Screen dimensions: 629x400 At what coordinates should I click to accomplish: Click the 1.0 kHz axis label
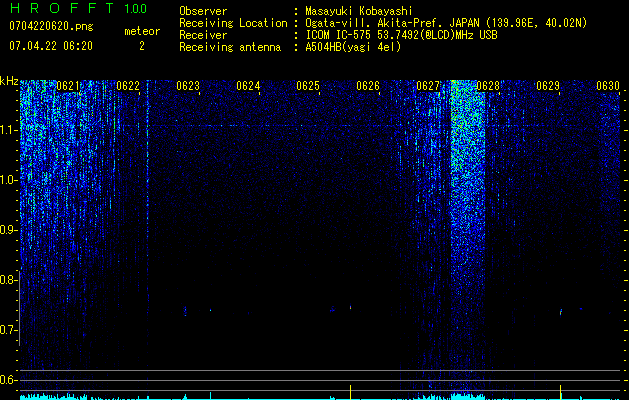tap(7, 180)
